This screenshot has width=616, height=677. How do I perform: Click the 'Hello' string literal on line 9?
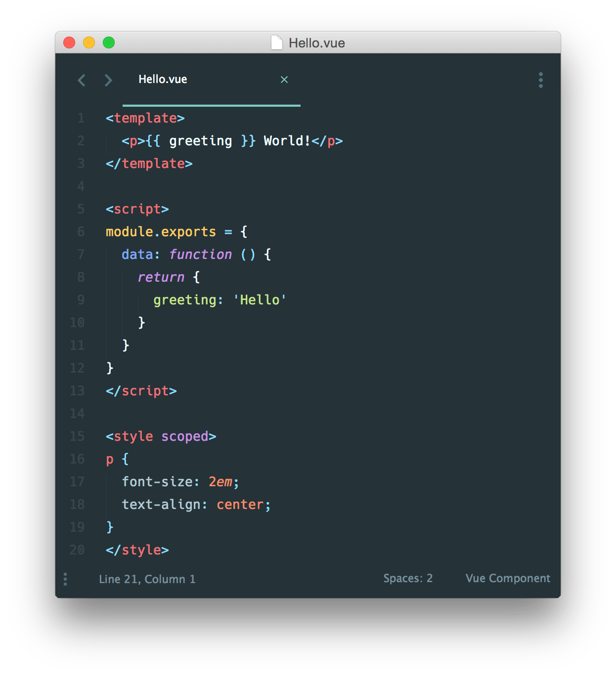click(x=260, y=299)
